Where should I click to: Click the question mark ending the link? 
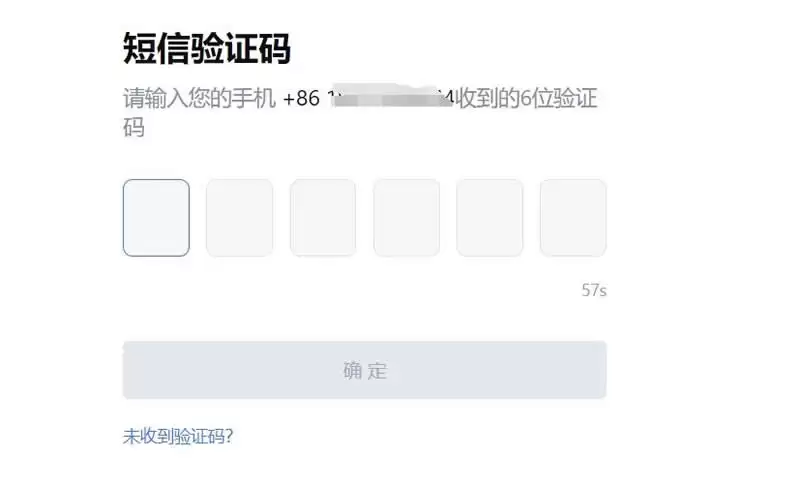click(x=229, y=436)
